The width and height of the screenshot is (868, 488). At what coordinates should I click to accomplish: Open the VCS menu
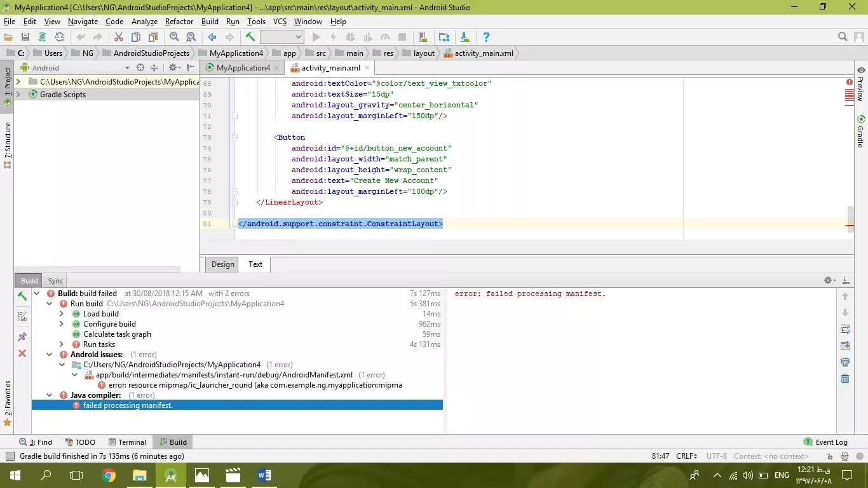280,22
